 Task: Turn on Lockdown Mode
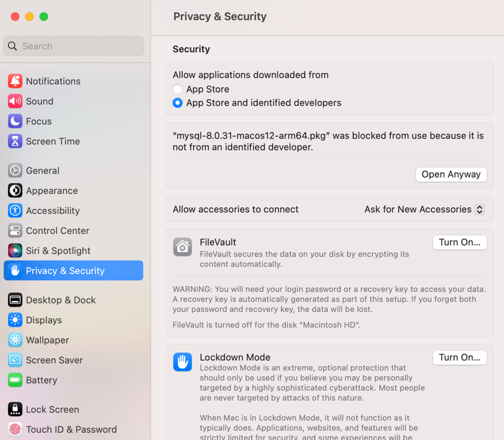click(x=459, y=357)
